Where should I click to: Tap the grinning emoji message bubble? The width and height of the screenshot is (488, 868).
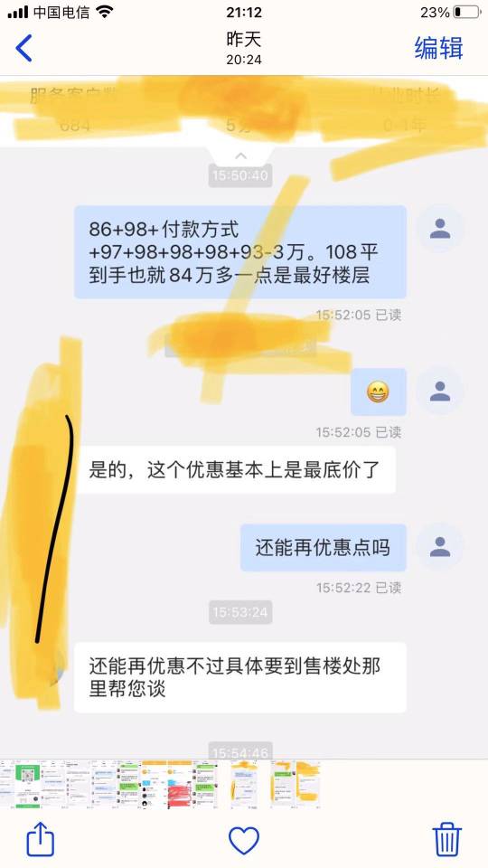[x=379, y=392]
